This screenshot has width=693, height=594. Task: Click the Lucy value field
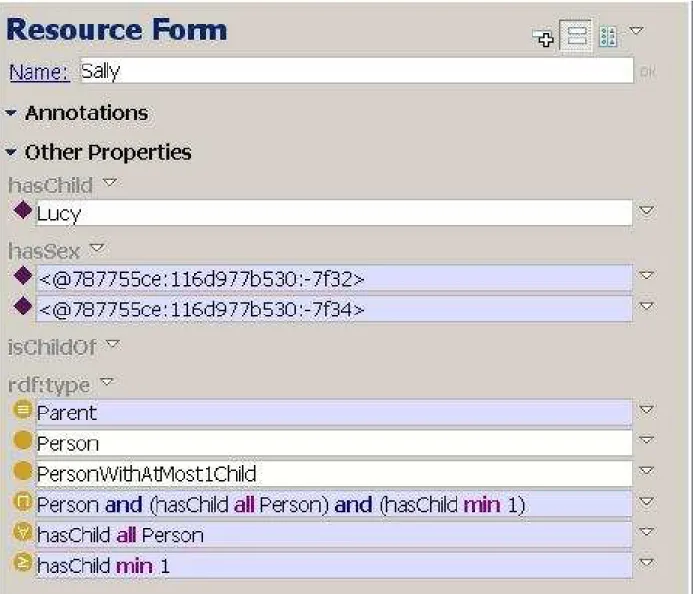click(334, 213)
